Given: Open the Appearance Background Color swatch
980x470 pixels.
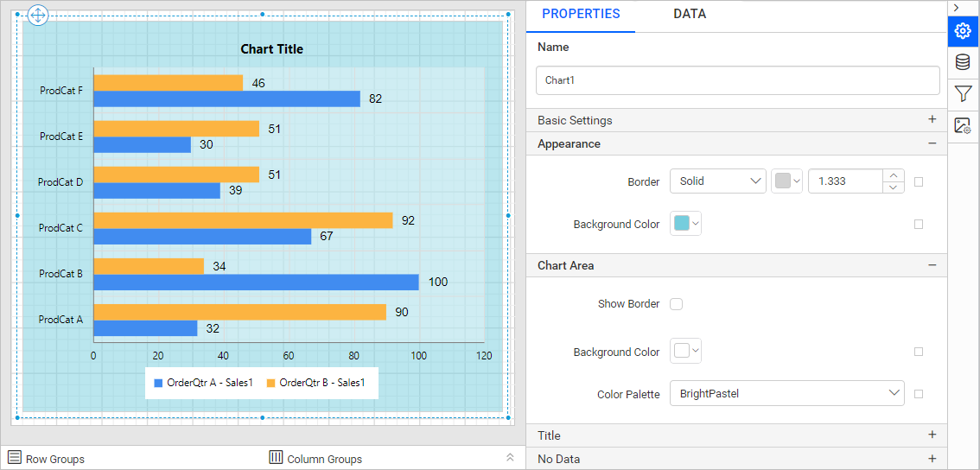Looking at the screenshot, I should coord(685,225).
